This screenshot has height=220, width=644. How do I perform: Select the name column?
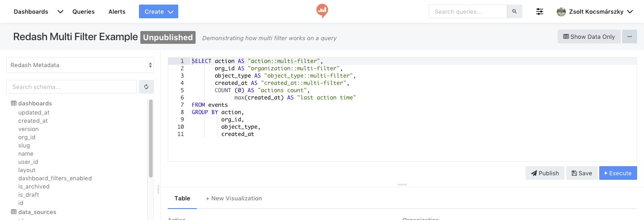tap(26, 154)
